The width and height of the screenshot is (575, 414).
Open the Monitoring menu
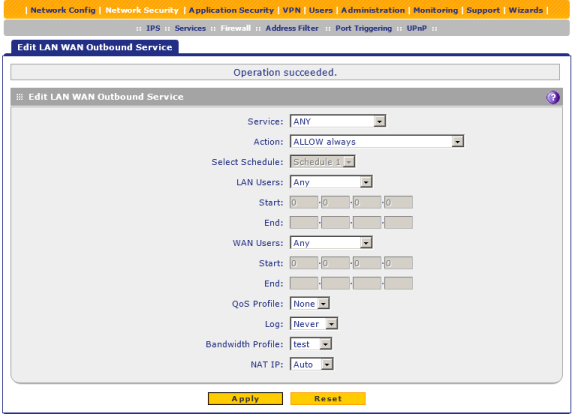[436, 10]
